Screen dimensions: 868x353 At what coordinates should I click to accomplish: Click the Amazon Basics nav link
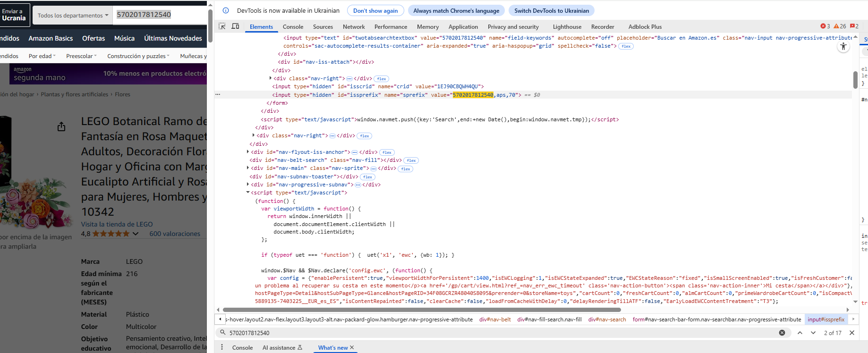51,38
